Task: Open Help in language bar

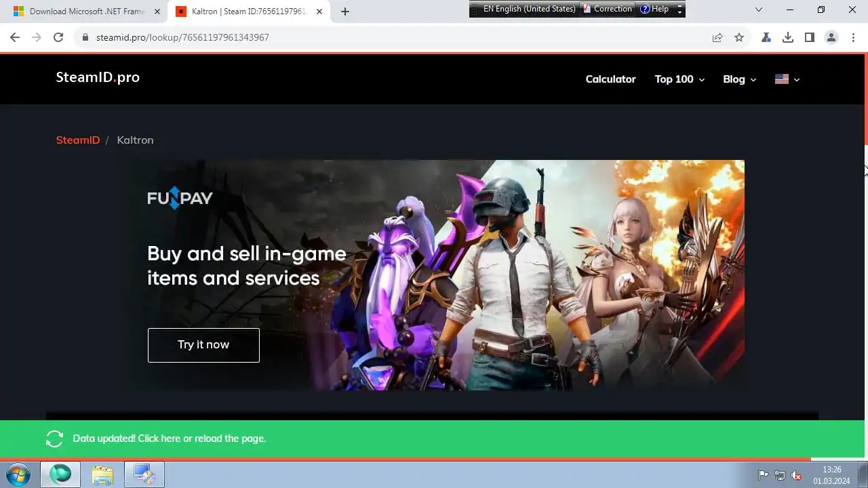Action: 655,9
